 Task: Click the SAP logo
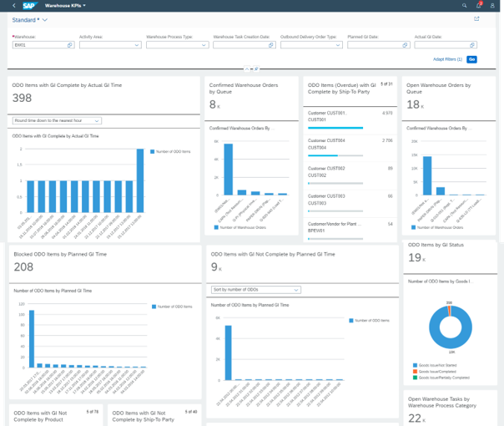(x=30, y=6)
